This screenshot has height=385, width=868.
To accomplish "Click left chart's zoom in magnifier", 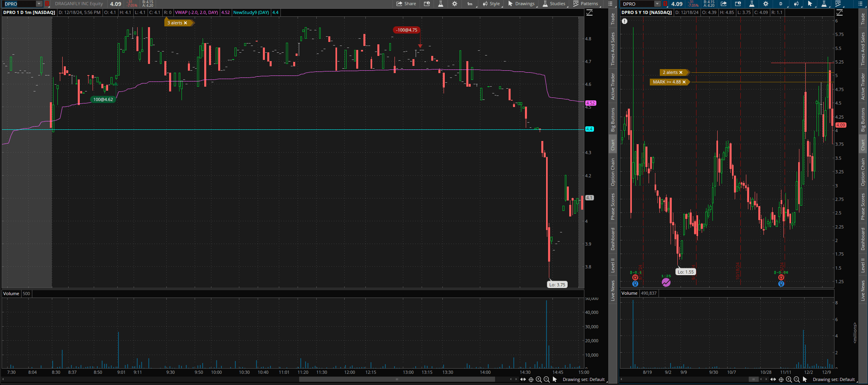I will coord(539,379).
